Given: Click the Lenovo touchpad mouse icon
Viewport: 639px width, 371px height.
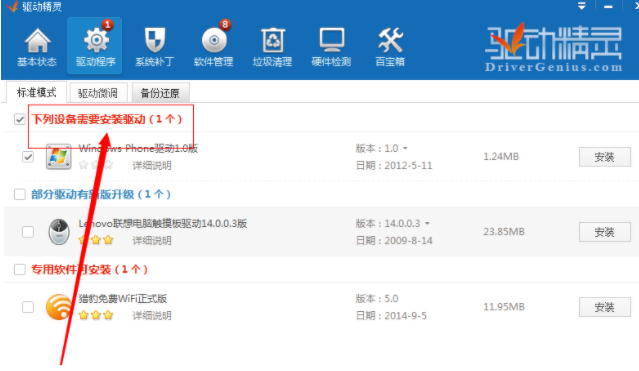Looking at the screenshot, I should tap(59, 232).
